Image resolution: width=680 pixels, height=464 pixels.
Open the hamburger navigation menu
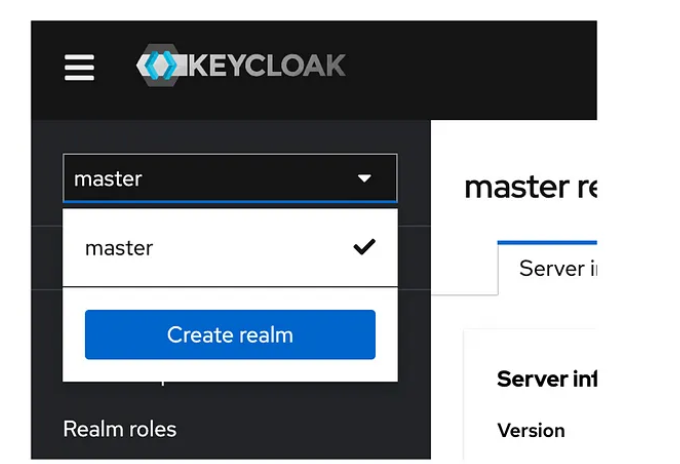pyautogui.click(x=80, y=68)
